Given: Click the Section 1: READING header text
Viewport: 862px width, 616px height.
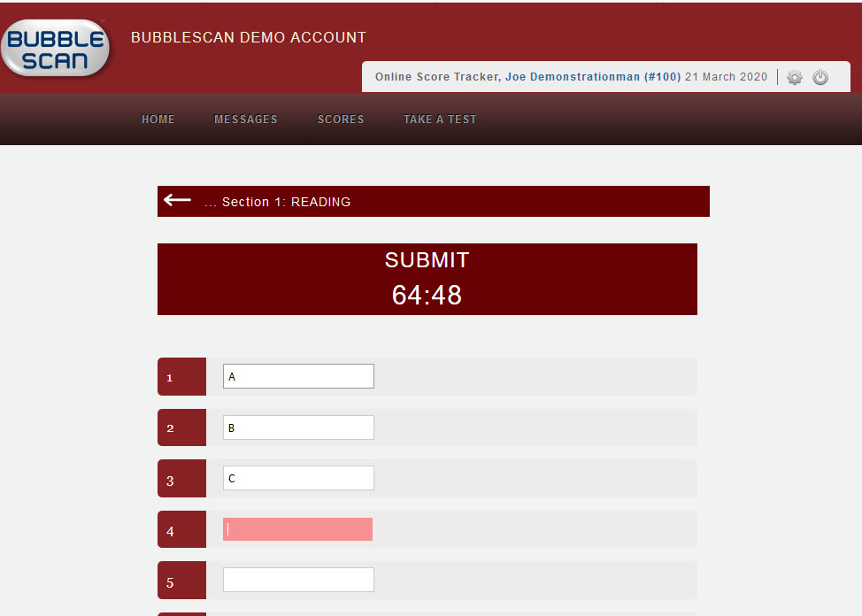Looking at the screenshot, I should point(286,202).
